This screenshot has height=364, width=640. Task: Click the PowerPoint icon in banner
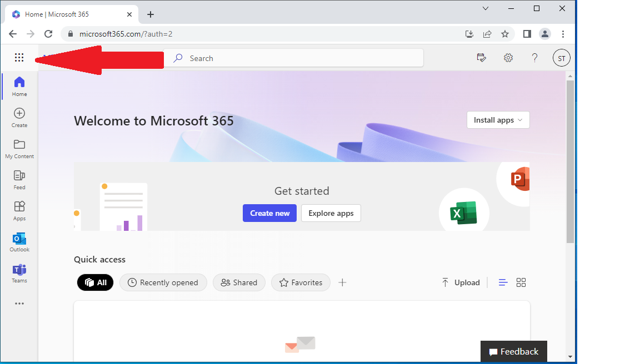tap(520, 179)
